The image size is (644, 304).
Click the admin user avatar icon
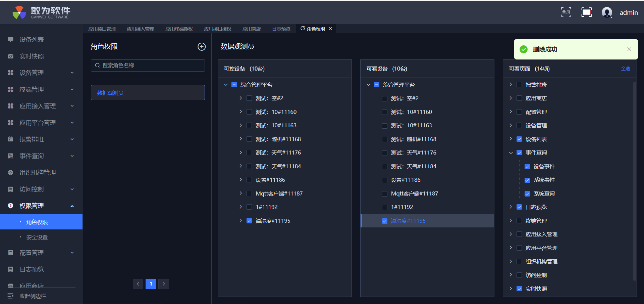coord(607,12)
